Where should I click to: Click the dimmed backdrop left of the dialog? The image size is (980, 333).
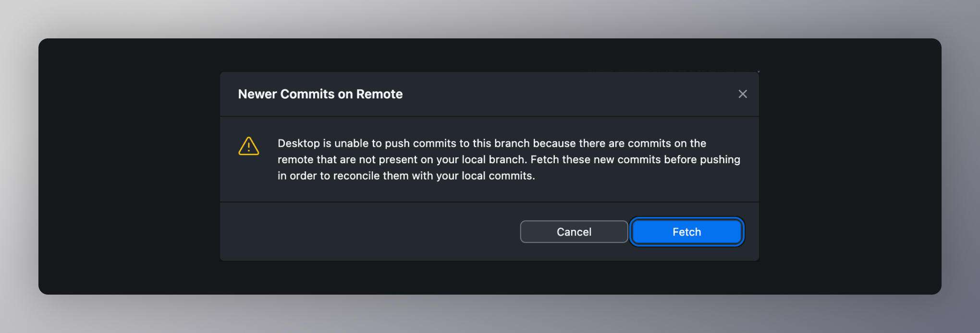(x=129, y=166)
